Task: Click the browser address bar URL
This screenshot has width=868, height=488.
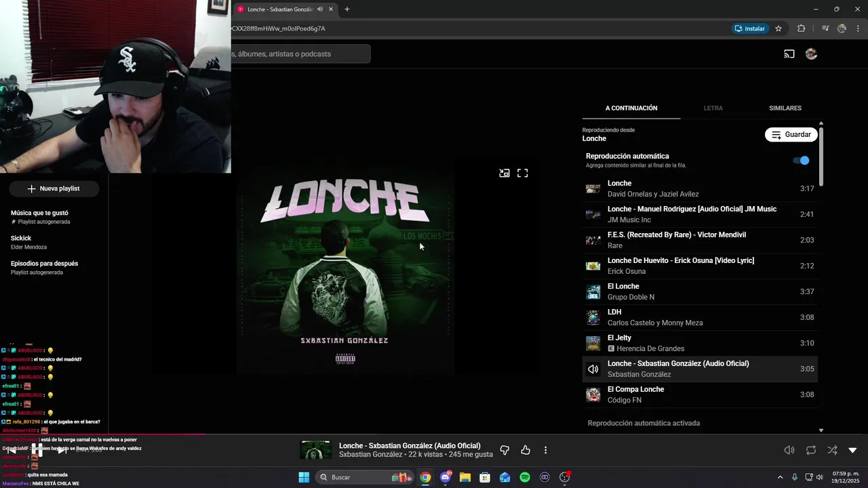Action: pos(279,28)
